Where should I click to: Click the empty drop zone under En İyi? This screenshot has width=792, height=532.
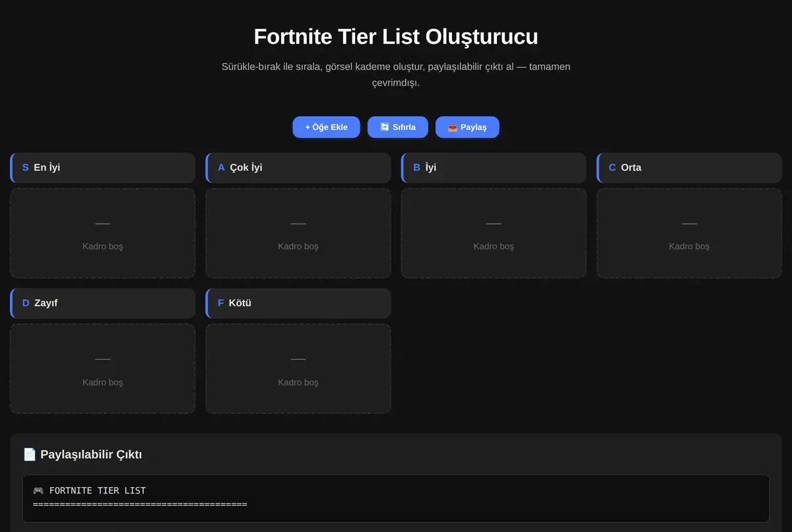pos(103,233)
